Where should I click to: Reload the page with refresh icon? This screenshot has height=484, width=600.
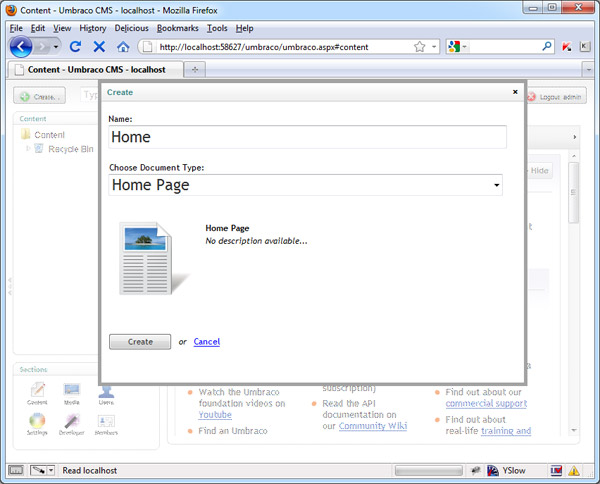point(75,47)
